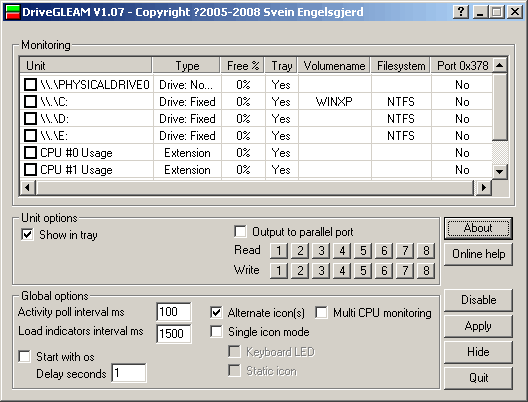This screenshot has height=402, width=528.
Task: Click Write pin button 7
Action: pos(405,271)
